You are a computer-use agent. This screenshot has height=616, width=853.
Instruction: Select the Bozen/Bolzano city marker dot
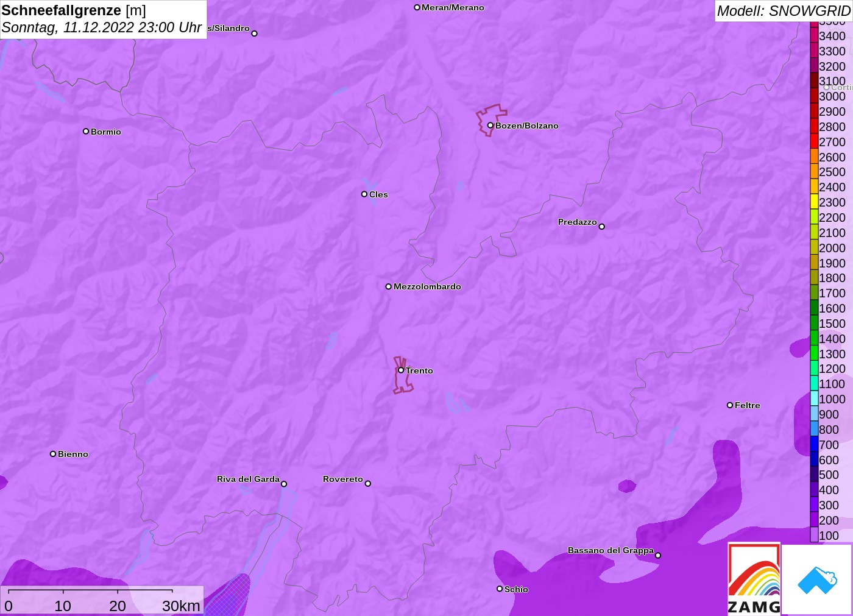pyautogui.click(x=490, y=126)
